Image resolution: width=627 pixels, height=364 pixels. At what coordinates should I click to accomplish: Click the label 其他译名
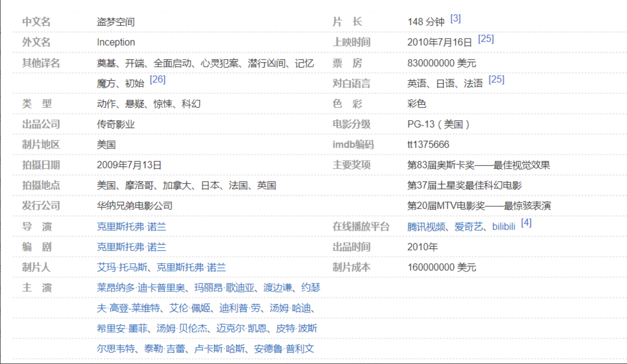(41, 63)
